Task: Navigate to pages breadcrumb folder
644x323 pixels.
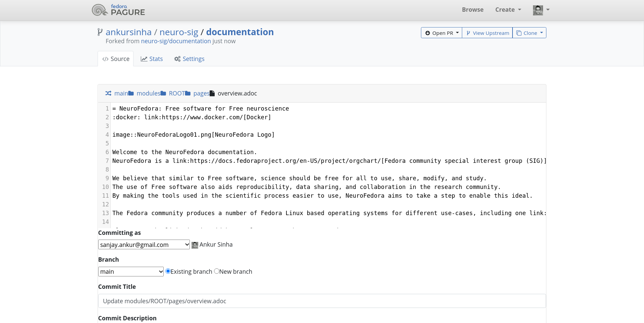Action: (x=201, y=93)
